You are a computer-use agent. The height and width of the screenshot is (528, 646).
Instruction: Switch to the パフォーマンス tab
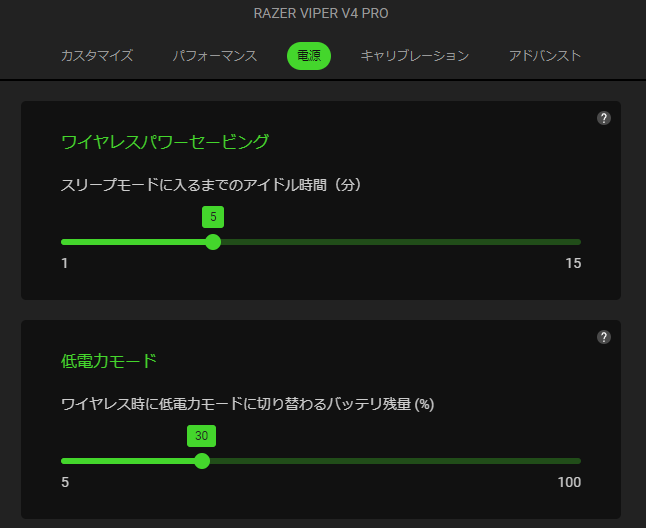click(215, 56)
